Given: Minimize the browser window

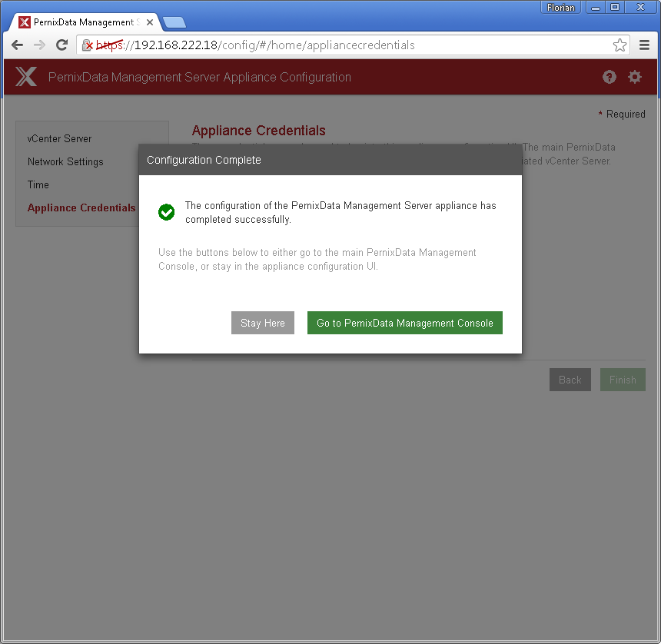Looking at the screenshot, I should (596, 8).
